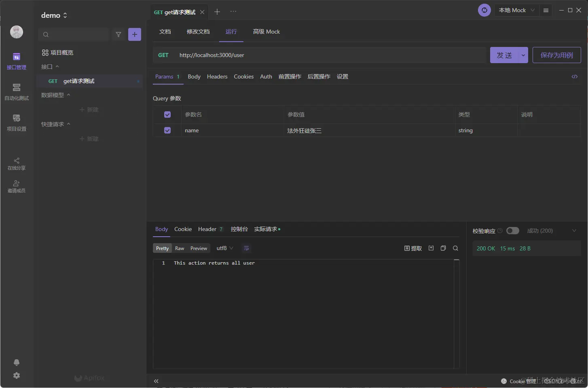Close the get请求测试 tab
The image size is (588, 388).
click(x=202, y=12)
